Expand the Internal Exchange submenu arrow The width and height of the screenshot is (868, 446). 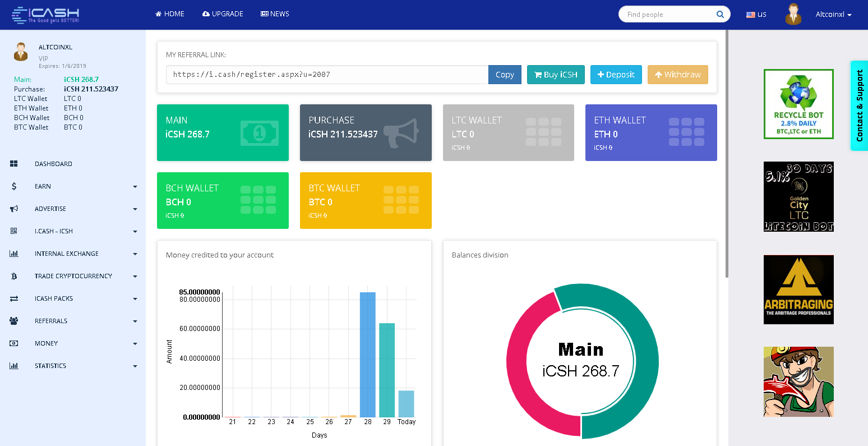tap(135, 254)
